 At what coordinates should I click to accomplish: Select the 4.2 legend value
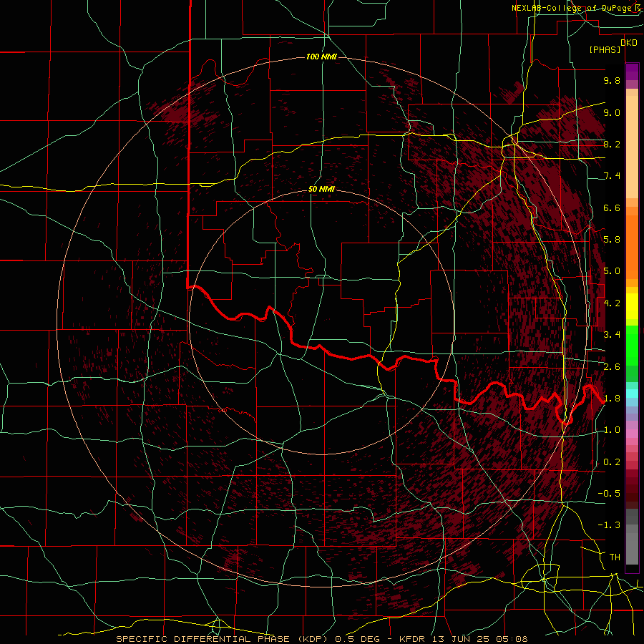[x=612, y=303]
